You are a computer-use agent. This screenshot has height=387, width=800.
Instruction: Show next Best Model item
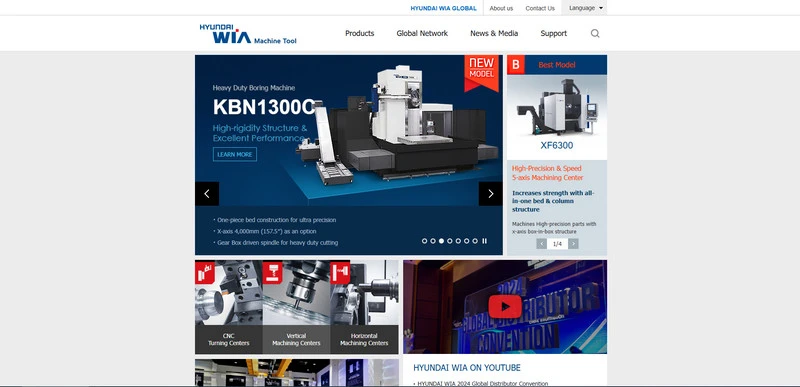tap(573, 244)
